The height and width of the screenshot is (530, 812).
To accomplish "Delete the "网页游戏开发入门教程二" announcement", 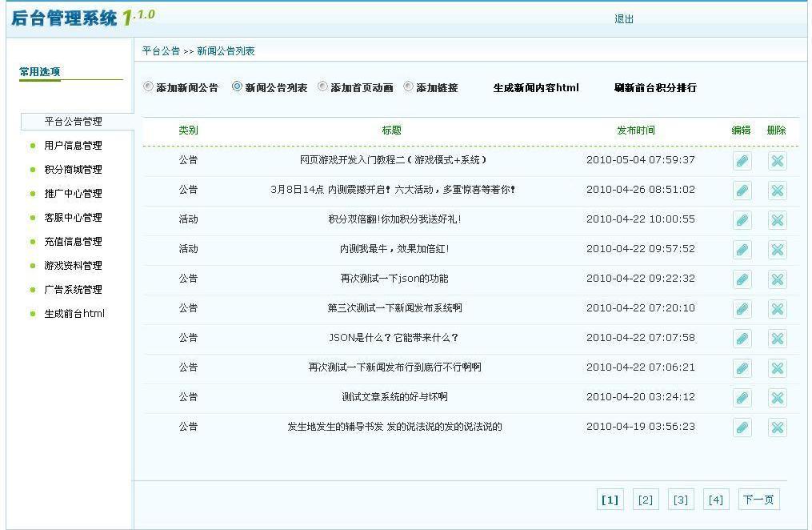I will 777,161.
